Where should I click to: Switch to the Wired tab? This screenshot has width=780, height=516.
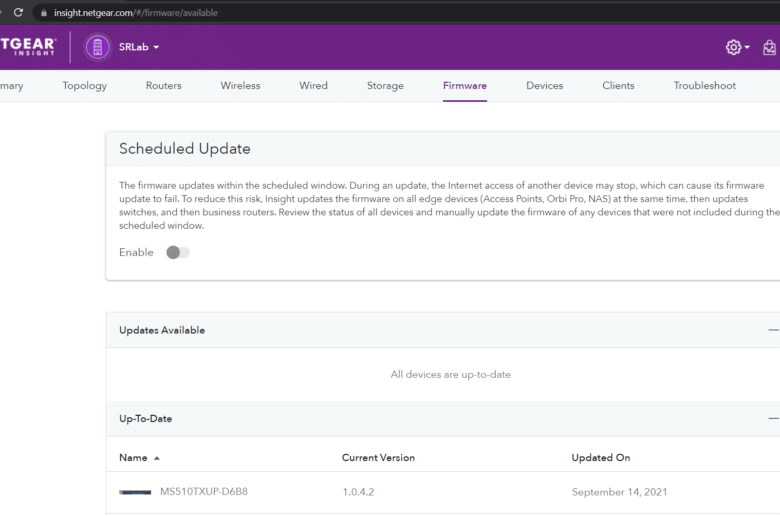(x=313, y=86)
